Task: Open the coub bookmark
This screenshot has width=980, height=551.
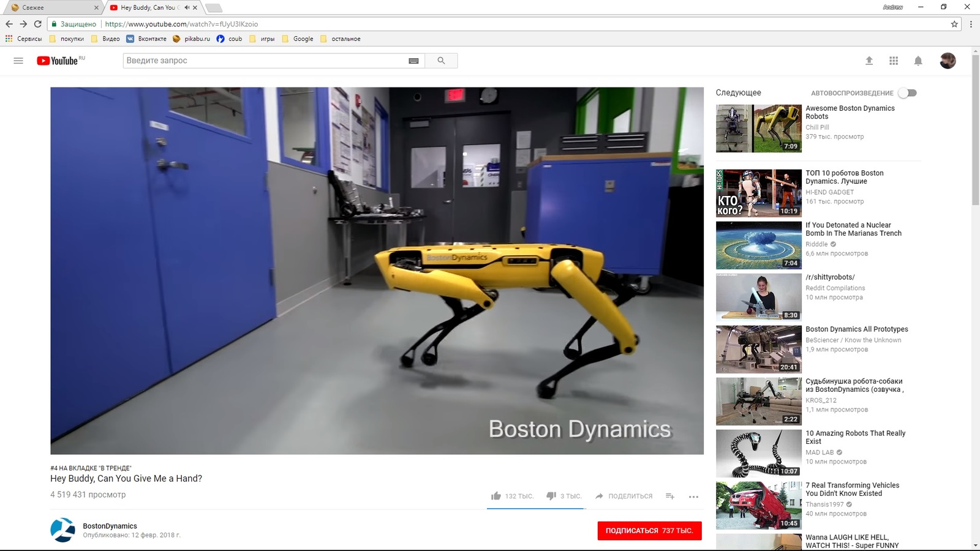Action: pos(229,39)
